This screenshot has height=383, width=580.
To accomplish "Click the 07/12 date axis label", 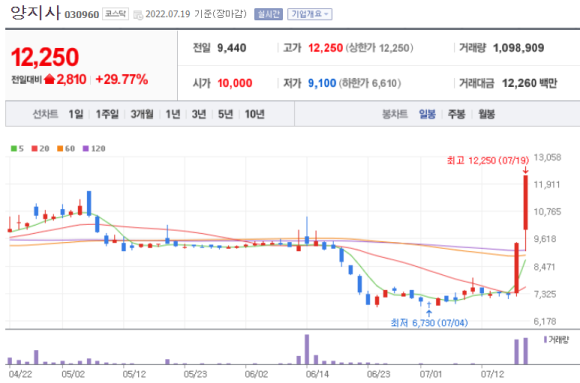I will coord(493,374).
